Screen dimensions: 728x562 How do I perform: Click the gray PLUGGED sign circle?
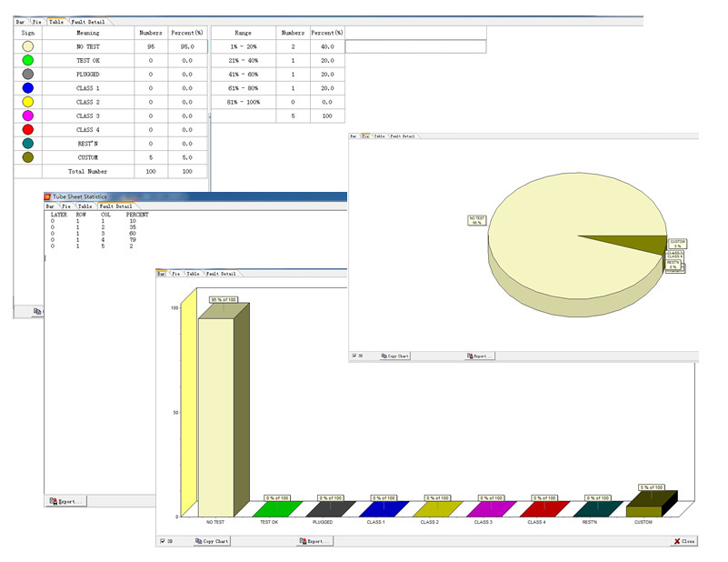coord(28,74)
